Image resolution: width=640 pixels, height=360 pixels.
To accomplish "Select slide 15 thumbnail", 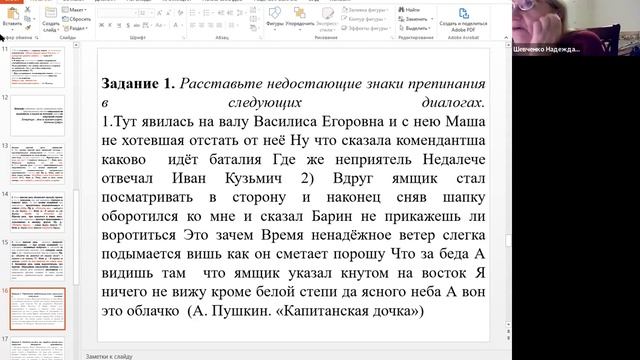I will pos(38,260).
